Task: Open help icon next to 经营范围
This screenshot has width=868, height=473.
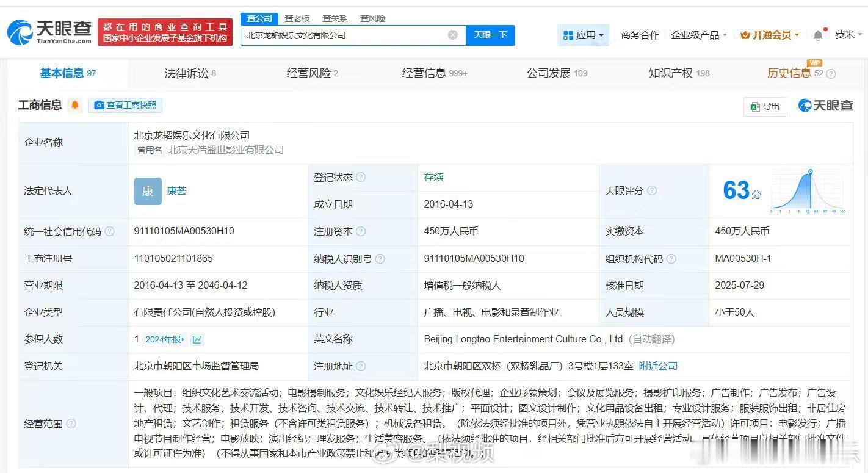Action: tap(71, 424)
